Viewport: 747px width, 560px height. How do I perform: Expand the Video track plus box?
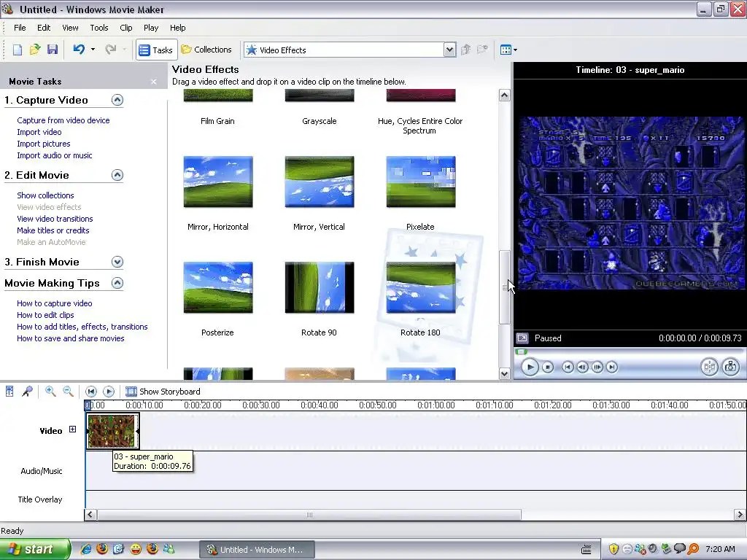coord(72,429)
